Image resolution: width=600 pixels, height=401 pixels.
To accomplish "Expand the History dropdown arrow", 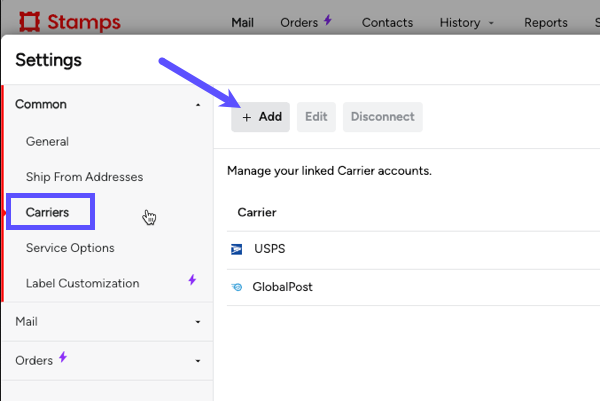I will pyautogui.click(x=491, y=23).
